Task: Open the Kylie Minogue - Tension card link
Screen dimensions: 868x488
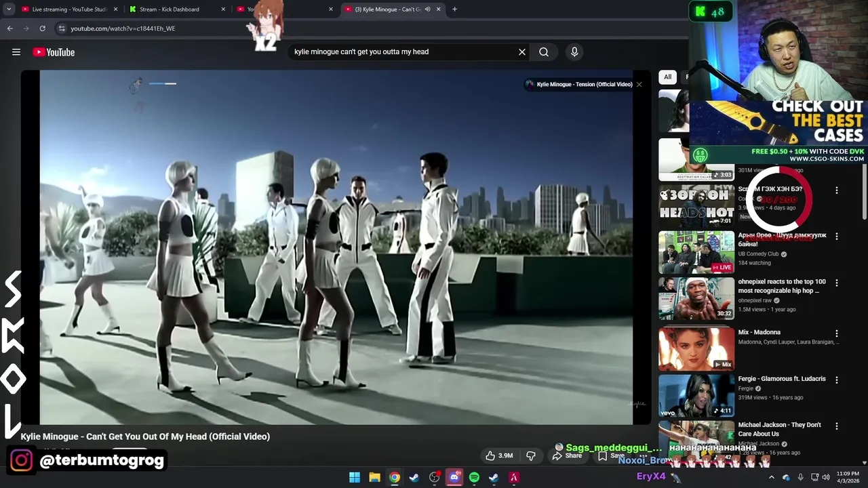Action: coord(578,84)
